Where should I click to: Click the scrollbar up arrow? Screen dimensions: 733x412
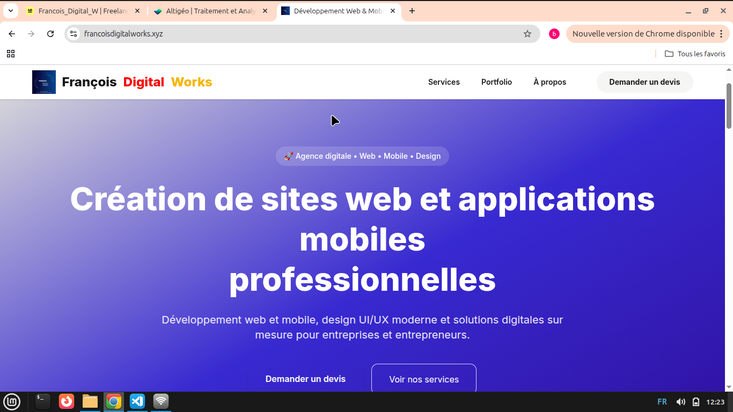728,70
